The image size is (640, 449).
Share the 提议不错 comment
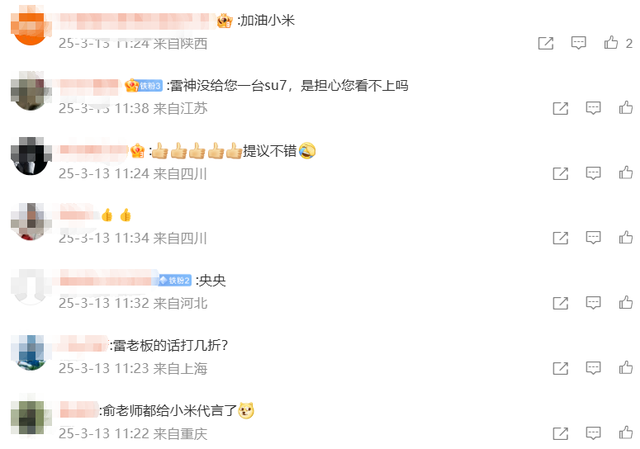tap(560, 173)
